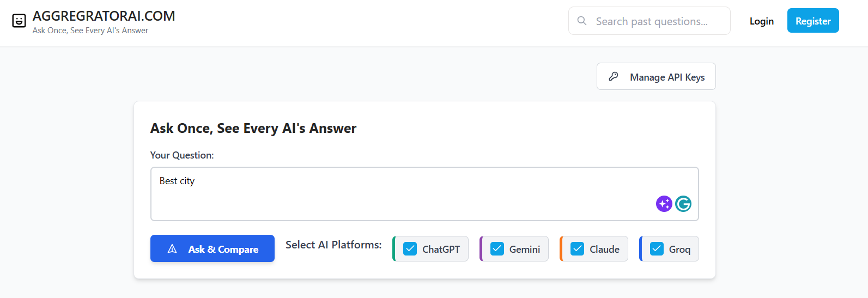This screenshot has height=298, width=868.
Task: Submit with the Ask & Compare button
Action: [x=213, y=248]
